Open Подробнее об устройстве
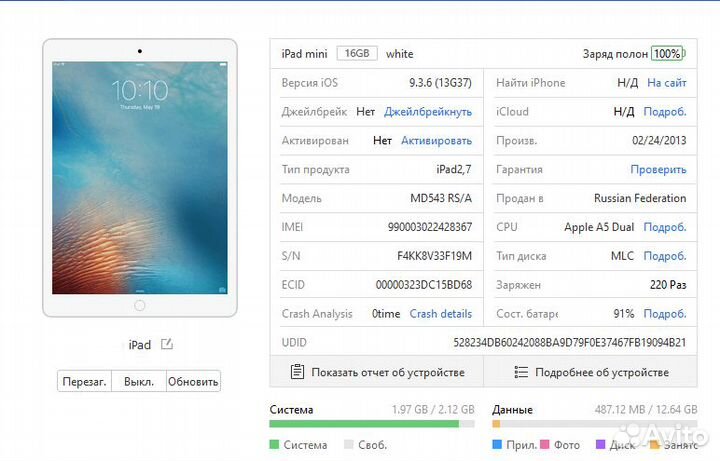This screenshot has height=461, width=720. (x=591, y=372)
